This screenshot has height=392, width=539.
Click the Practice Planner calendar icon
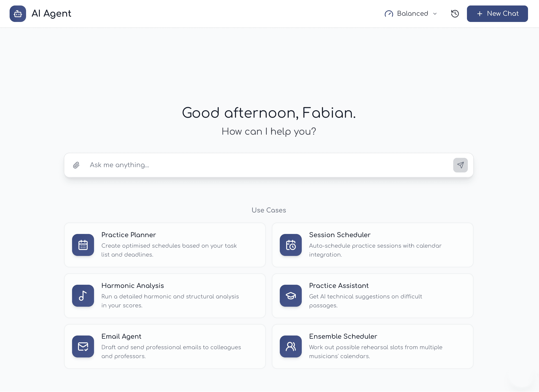point(83,245)
